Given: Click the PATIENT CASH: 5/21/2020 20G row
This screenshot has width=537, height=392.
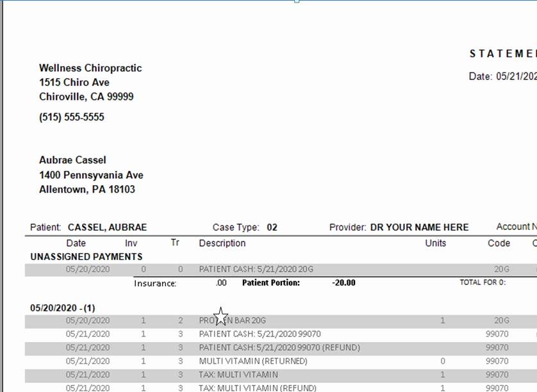Looking at the screenshot, I should point(252,269).
